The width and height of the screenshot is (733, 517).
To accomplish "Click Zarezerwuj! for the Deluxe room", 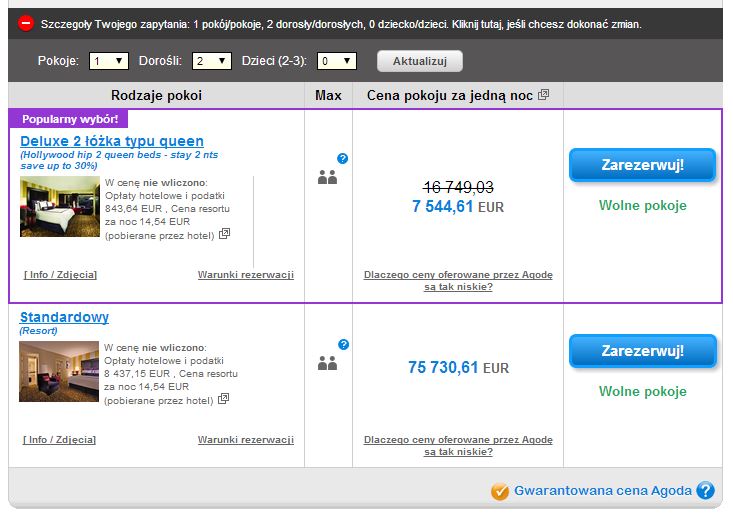I will tap(642, 165).
